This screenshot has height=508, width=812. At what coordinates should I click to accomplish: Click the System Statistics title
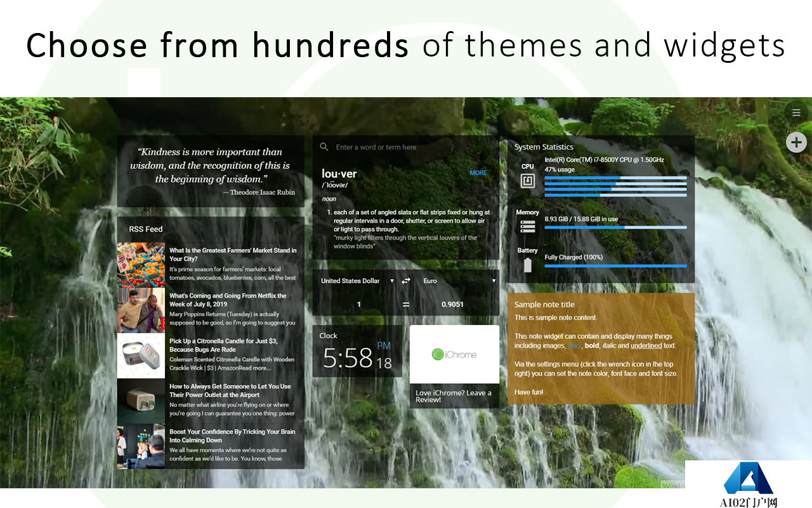tap(544, 147)
